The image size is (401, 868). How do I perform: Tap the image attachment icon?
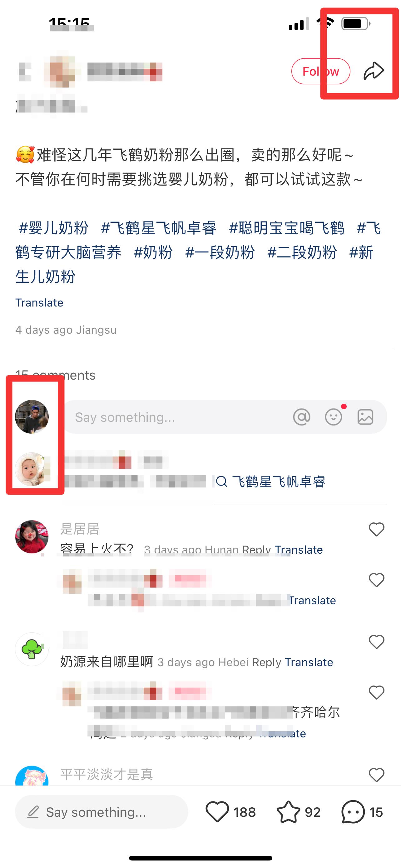(365, 417)
